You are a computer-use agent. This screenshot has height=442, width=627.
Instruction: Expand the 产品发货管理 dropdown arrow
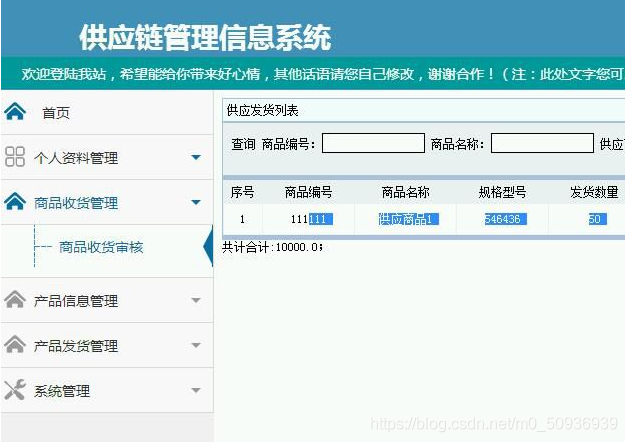[x=196, y=345]
